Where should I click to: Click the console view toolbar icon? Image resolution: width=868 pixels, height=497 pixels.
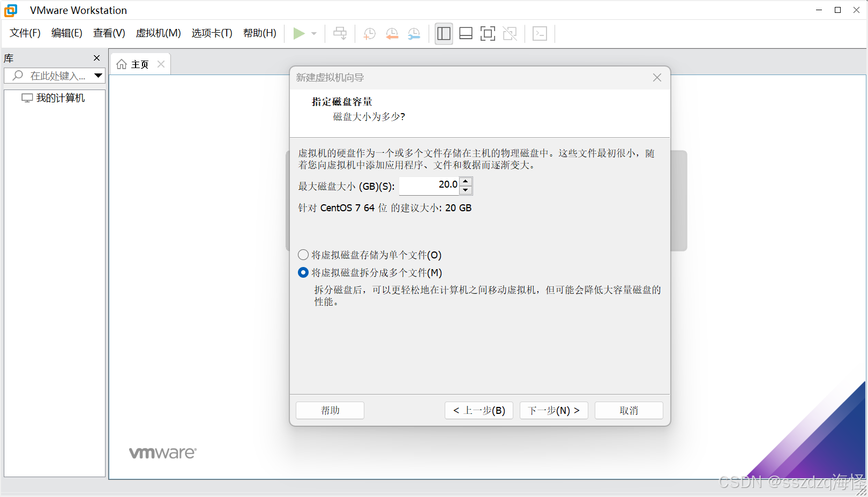point(540,34)
